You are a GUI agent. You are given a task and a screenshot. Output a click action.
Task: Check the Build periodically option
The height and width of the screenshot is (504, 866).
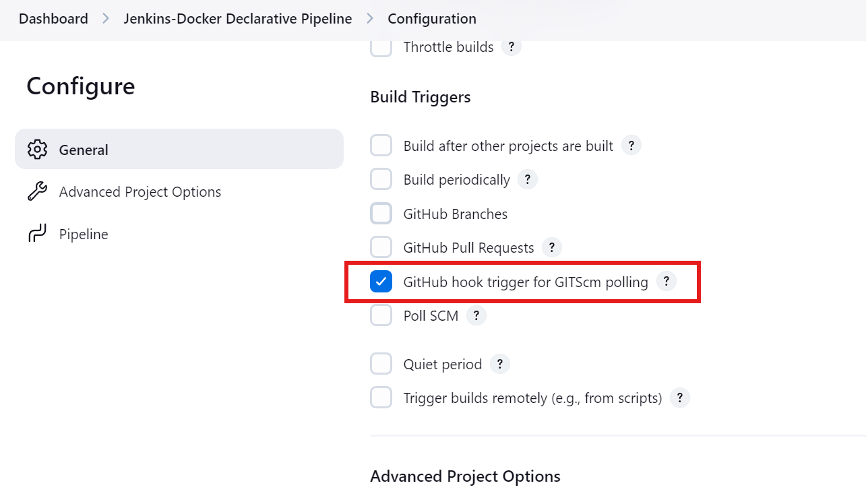[x=381, y=179]
